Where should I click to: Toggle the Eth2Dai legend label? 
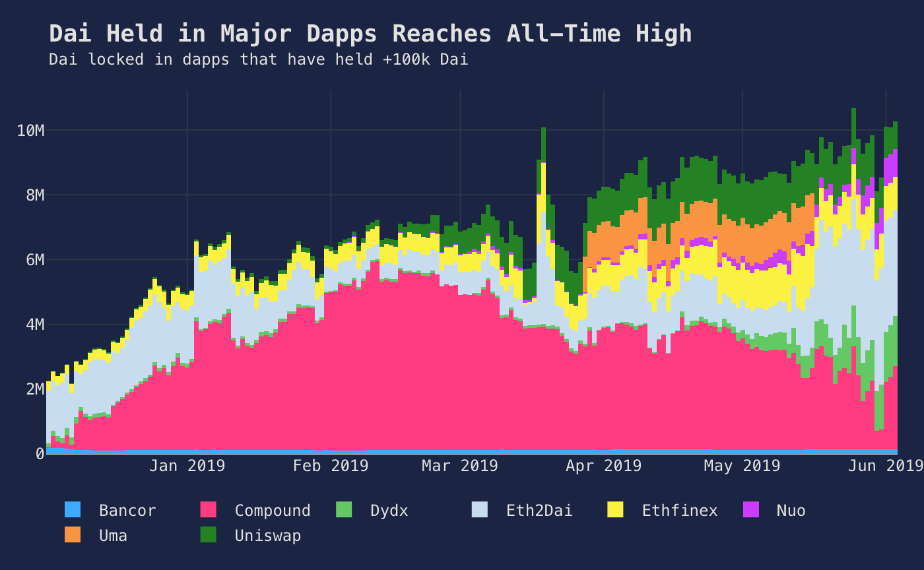539,511
